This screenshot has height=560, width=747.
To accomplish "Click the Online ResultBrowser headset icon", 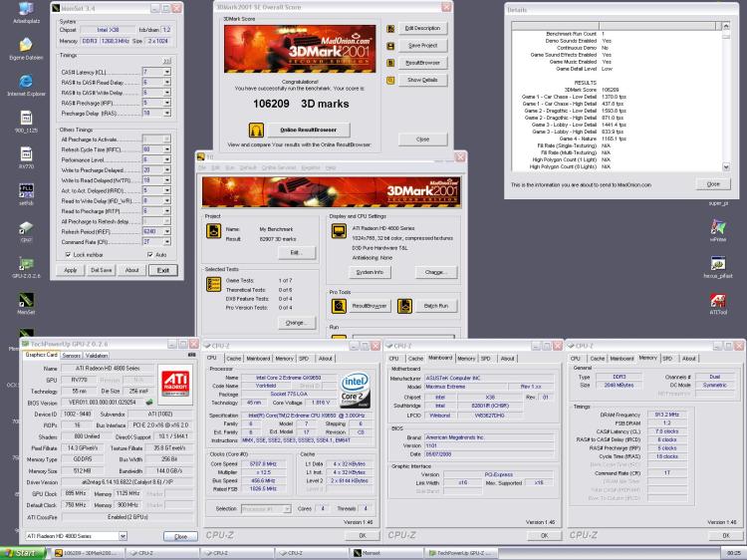I will click(x=257, y=130).
